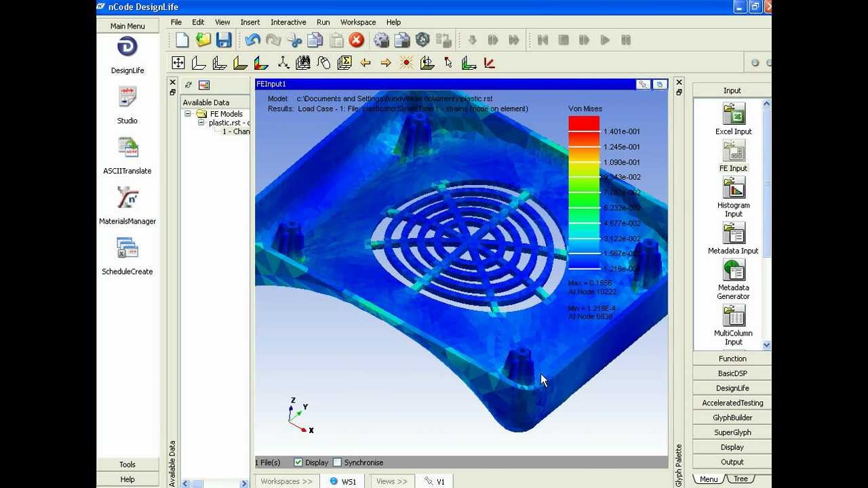Click the Output palette category
Image resolution: width=868 pixels, height=488 pixels.
click(x=732, y=462)
